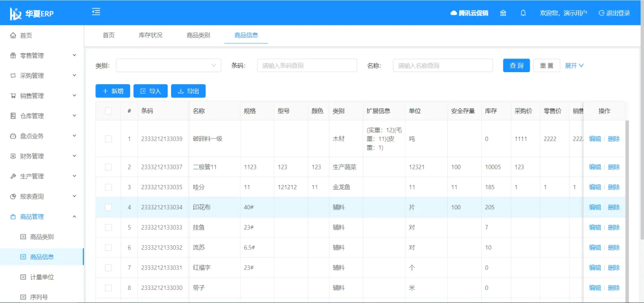This screenshot has width=644, height=303.
Task: Click the 商品管理 bag icon
Action: click(13, 217)
